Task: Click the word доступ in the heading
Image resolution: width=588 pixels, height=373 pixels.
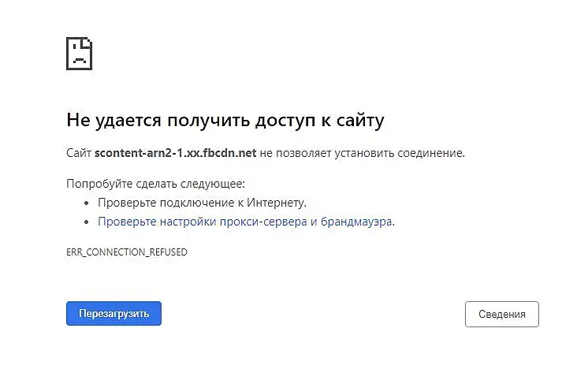Action: click(x=285, y=121)
